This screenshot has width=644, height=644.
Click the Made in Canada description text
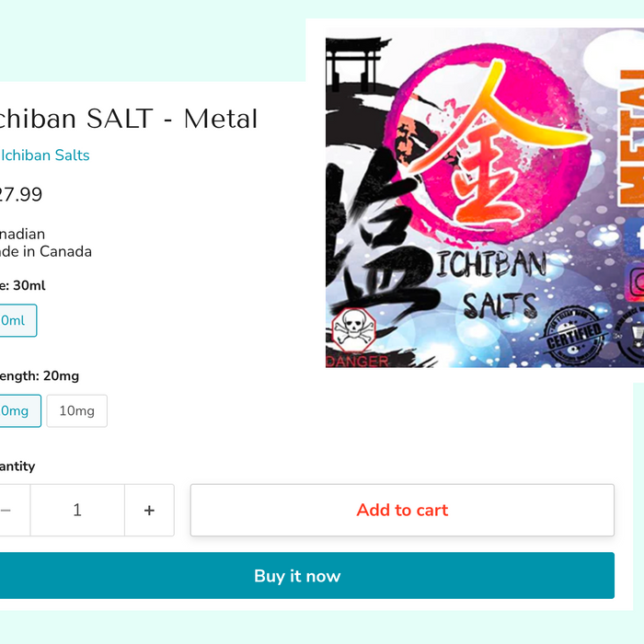[x=46, y=251]
